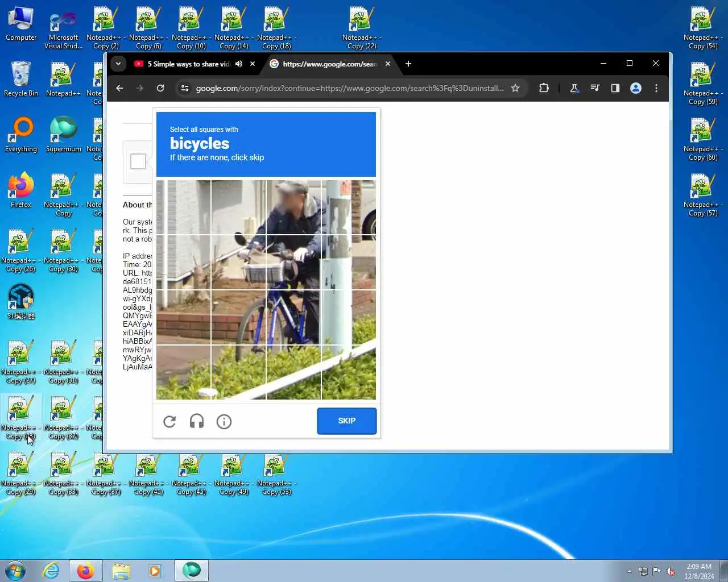Mute the YouTube tab audio
This screenshot has height=582, width=728.
(x=239, y=64)
